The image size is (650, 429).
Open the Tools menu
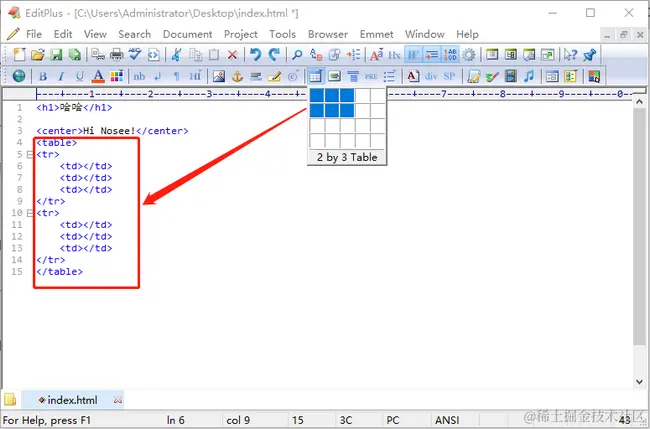tap(282, 34)
